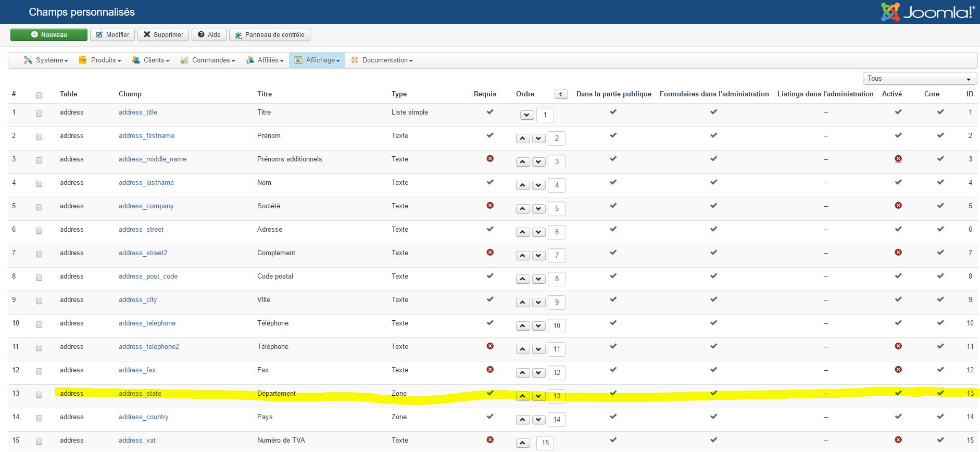Move address_country up with arrow icon
The image size is (980, 452).
tap(522, 420)
